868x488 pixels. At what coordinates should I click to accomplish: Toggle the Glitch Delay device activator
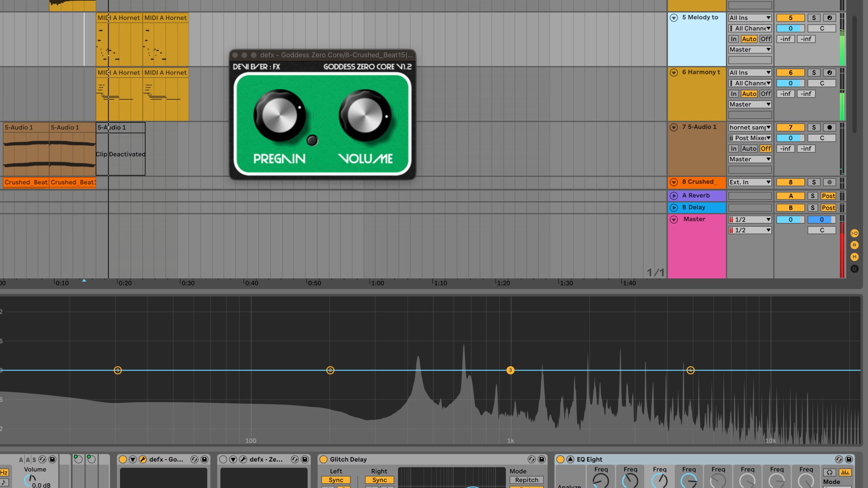(x=323, y=459)
